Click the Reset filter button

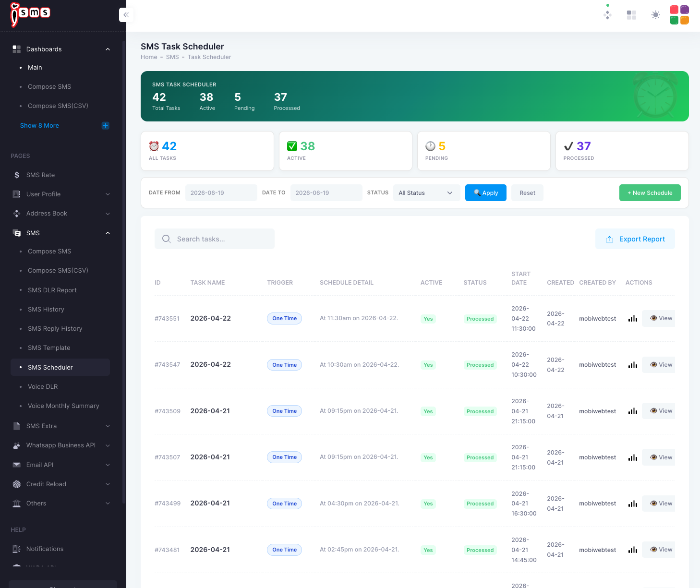coord(527,193)
